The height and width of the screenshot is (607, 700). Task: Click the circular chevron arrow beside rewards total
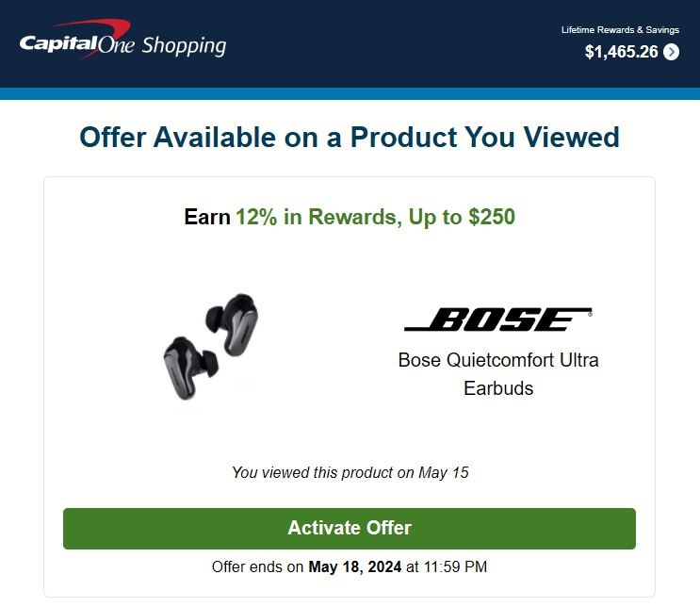tap(671, 52)
